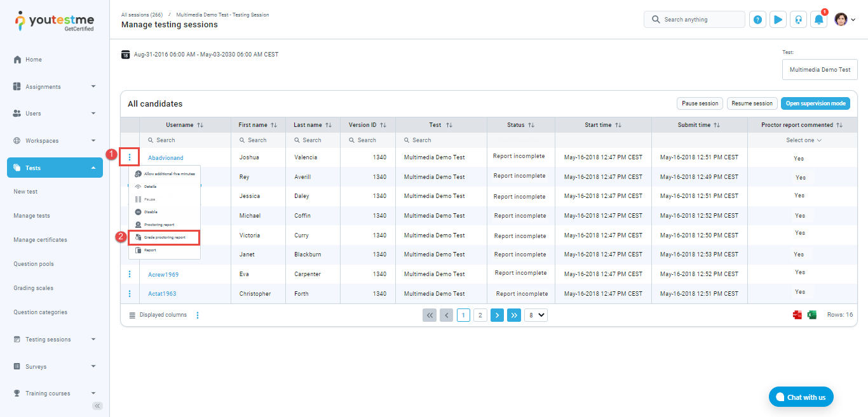Click Open supervision mode button
The image size is (868, 417).
(x=815, y=103)
